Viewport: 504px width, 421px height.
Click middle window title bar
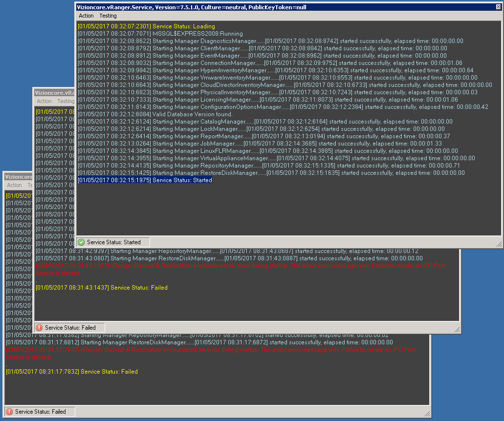coord(54,93)
